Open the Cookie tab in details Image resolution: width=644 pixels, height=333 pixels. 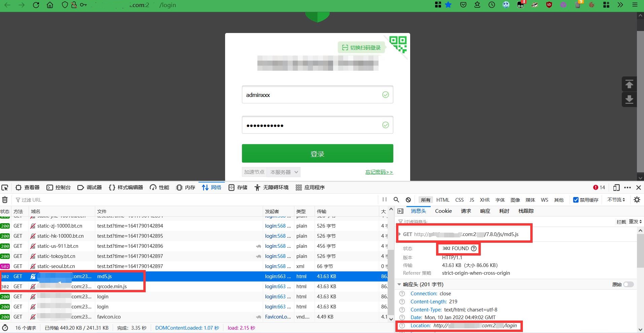tap(443, 211)
